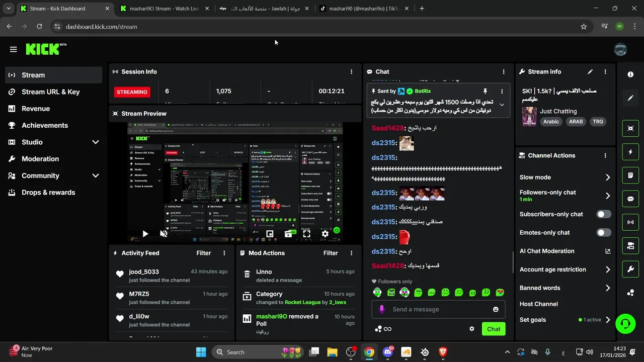Open Set goals chevron

click(x=608, y=320)
